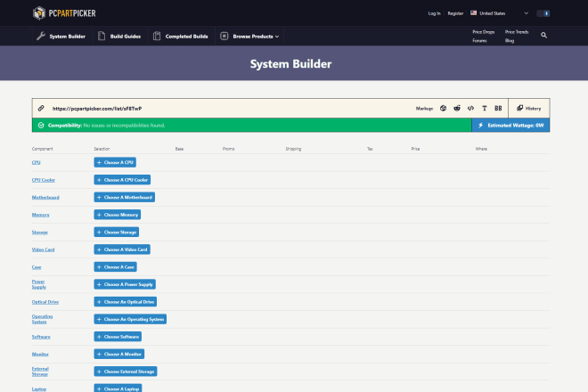Open the CPU Cooler component link

point(44,180)
